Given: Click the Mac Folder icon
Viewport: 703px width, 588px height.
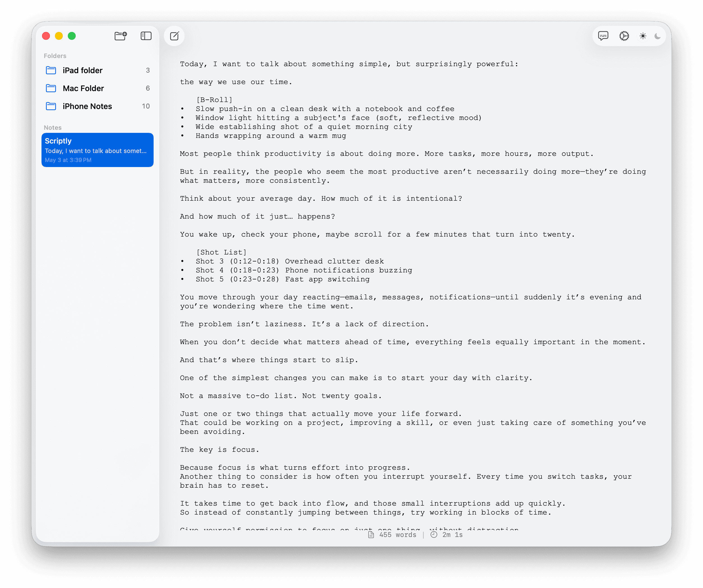Looking at the screenshot, I should coord(51,88).
